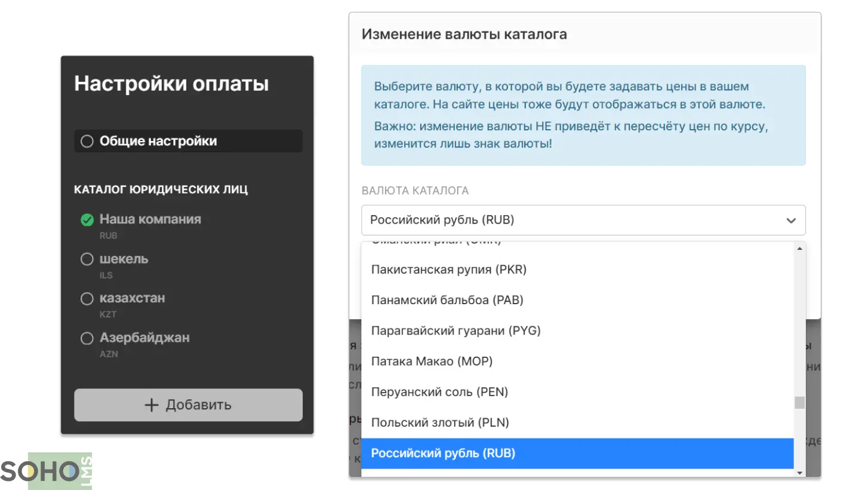Choose the Азербайджан catalog radio
Viewport: 868px width, 490px height.
pos(87,338)
